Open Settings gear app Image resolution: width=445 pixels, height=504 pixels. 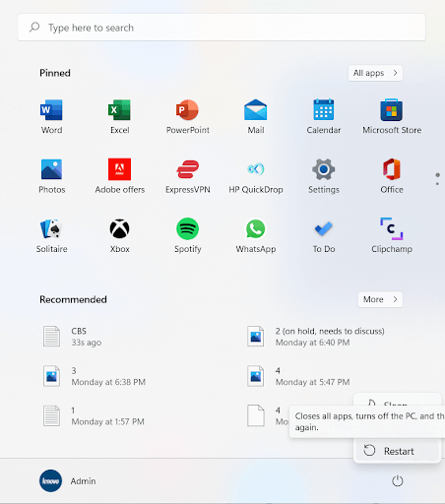click(x=324, y=176)
